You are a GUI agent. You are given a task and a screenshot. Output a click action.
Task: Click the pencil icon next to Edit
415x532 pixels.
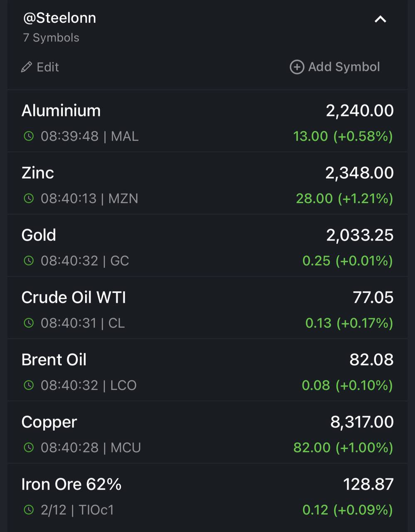[x=27, y=67]
